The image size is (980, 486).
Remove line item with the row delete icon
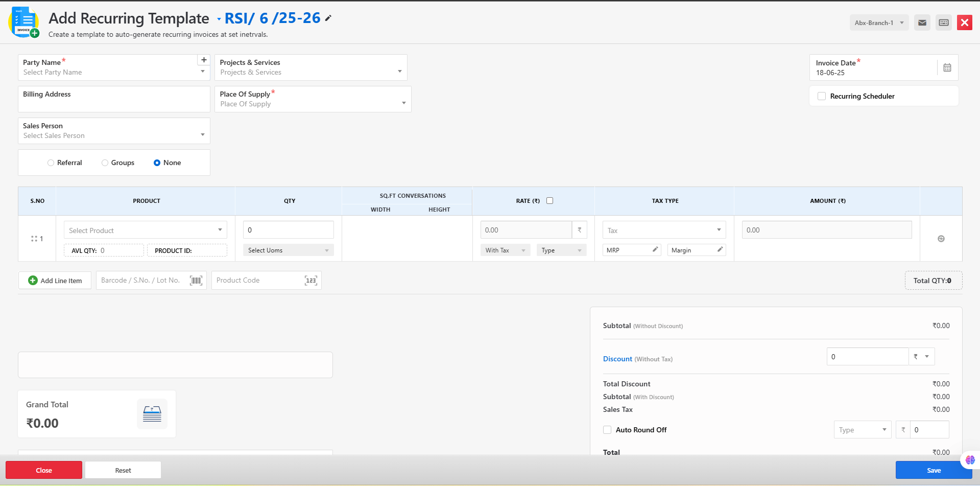(941, 239)
